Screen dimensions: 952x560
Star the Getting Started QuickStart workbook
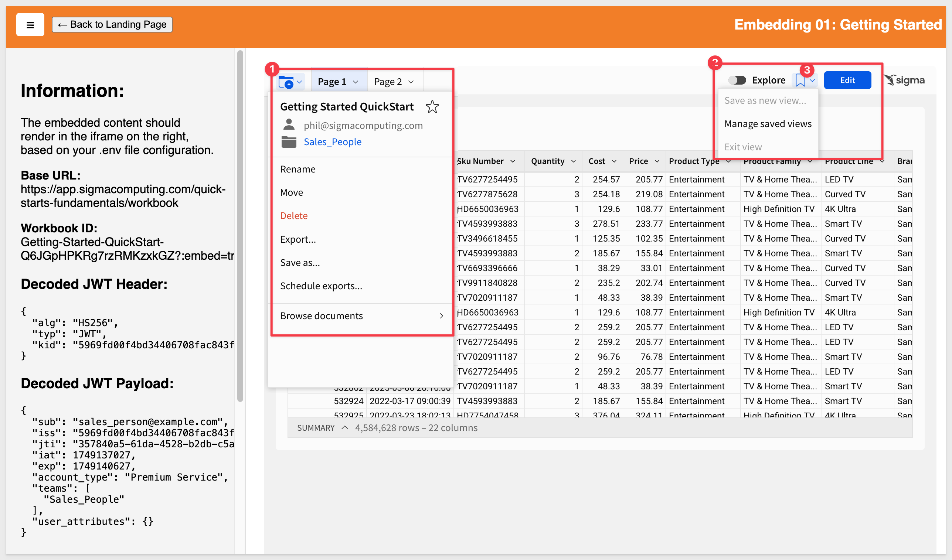432,107
